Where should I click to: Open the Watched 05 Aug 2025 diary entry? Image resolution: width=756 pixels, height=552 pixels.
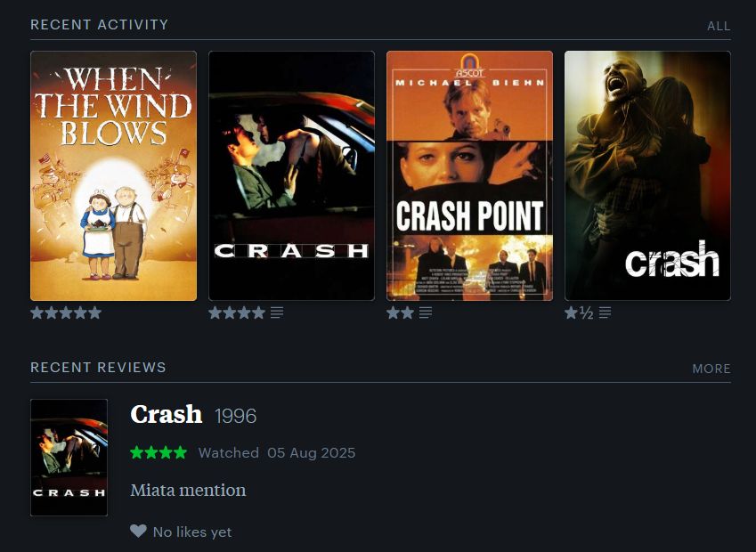(x=277, y=453)
